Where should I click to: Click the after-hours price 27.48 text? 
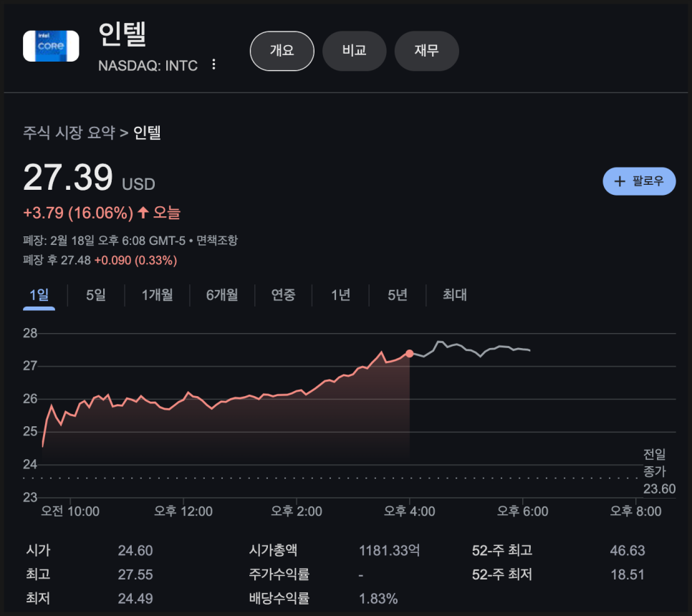tap(75, 260)
